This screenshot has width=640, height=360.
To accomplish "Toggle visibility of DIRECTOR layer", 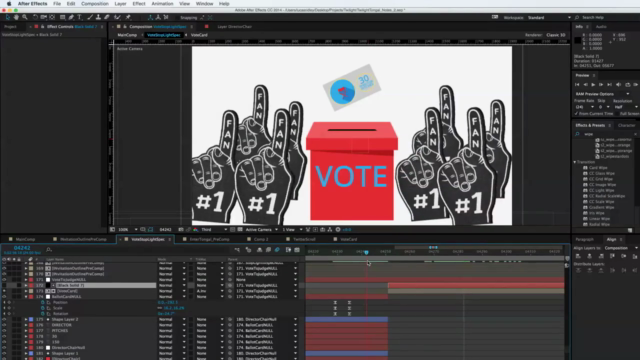I will click(4, 325).
